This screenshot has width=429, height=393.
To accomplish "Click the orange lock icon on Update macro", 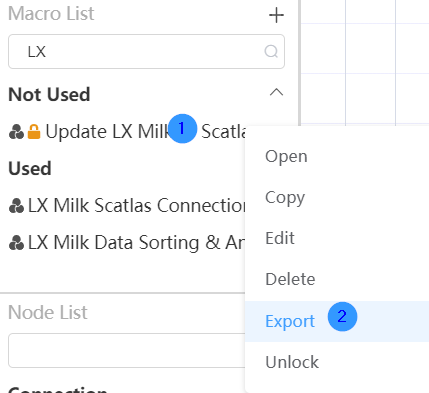I will [34, 132].
